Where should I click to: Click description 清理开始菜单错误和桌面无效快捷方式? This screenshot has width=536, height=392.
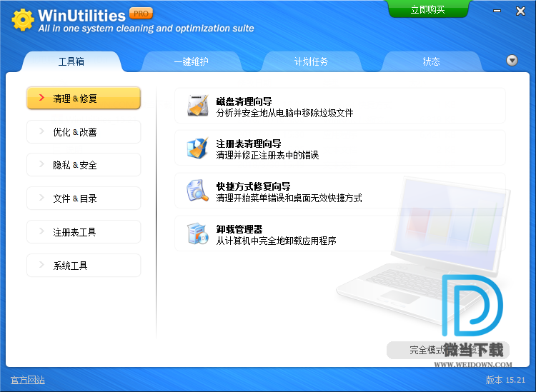click(x=289, y=198)
